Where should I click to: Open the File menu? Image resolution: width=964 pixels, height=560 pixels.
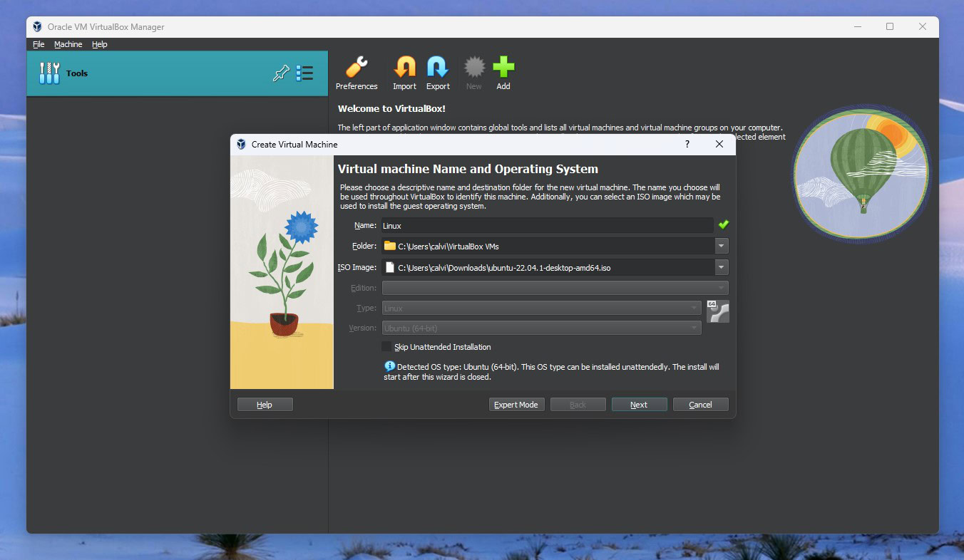(39, 44)
